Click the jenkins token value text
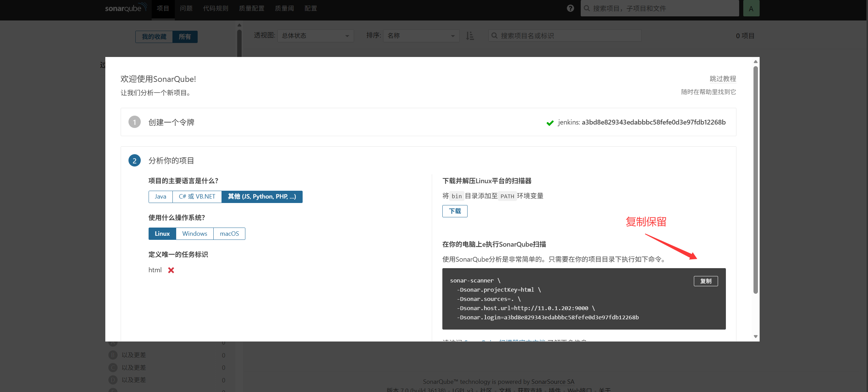Image resolution: width=868 pixels, height=392 pixels. 654,122
